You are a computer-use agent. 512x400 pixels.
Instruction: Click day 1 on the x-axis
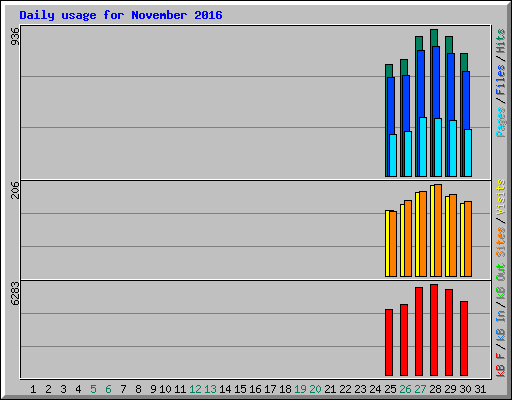tap(33, 389)
